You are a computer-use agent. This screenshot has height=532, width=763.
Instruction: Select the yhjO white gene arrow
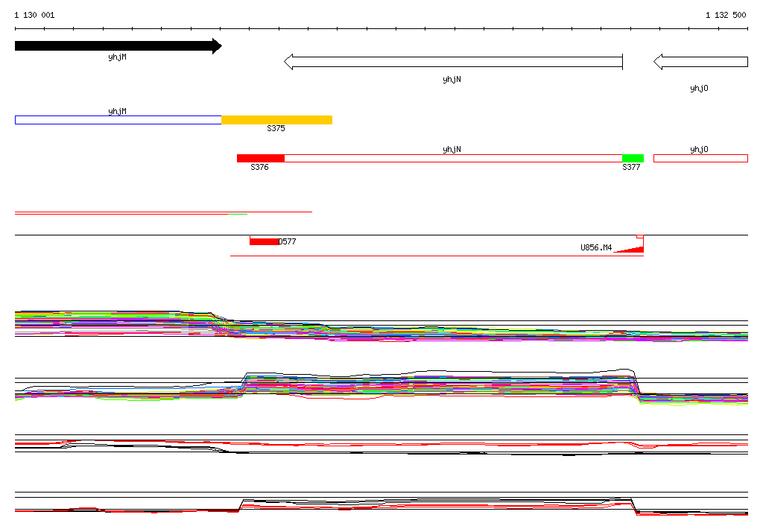tap(700, 62)
